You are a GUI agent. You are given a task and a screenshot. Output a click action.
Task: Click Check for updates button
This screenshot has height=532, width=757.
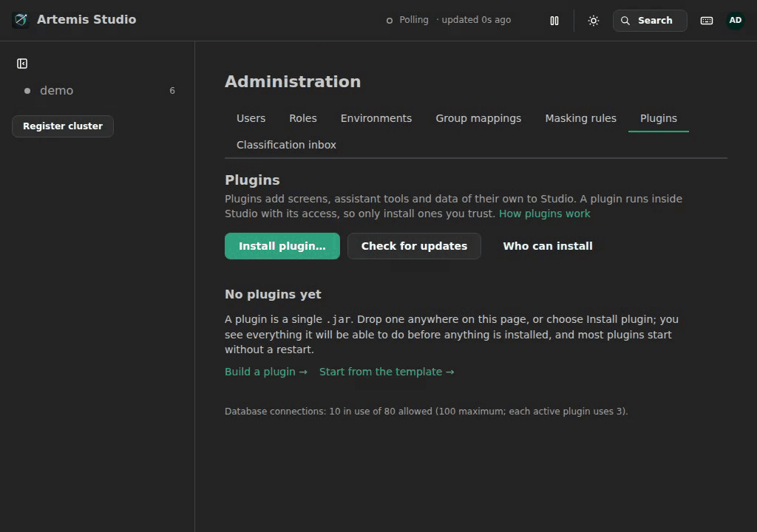(414, 246)
